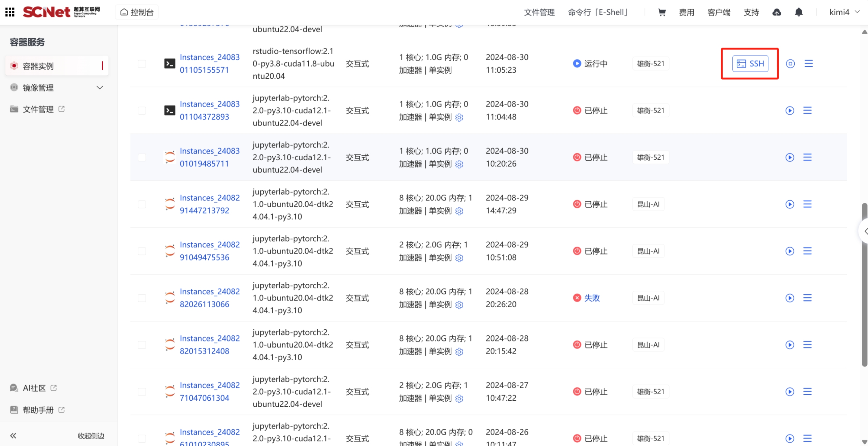The width and height of the screenshot is (868, 446).
Task: Select the checkbox for instance 91049475536
Action: point(142,251)
